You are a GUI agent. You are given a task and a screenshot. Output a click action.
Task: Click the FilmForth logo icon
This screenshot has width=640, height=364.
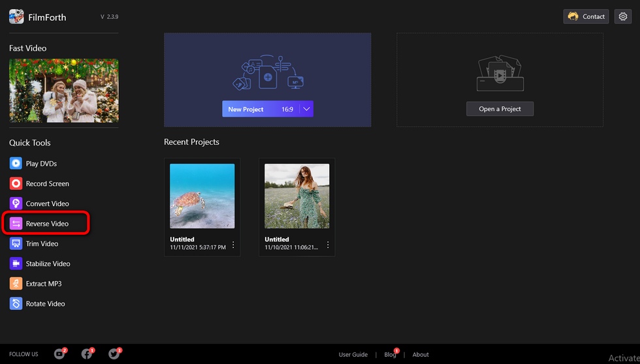(x=16, y=17)
